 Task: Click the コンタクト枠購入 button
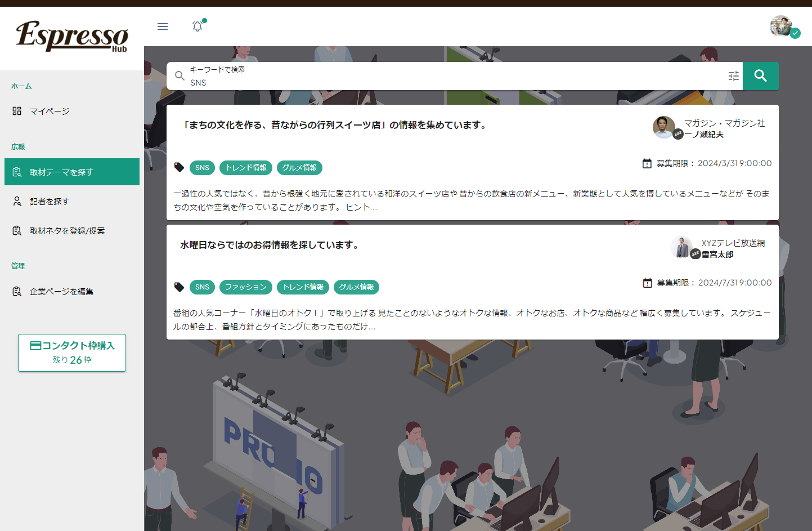point(71,352)
